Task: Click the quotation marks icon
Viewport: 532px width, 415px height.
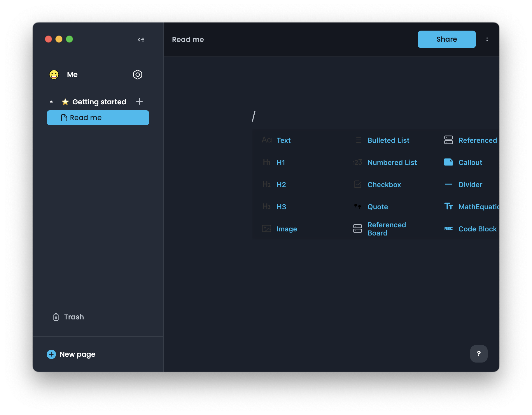Action: coord(358,206)
